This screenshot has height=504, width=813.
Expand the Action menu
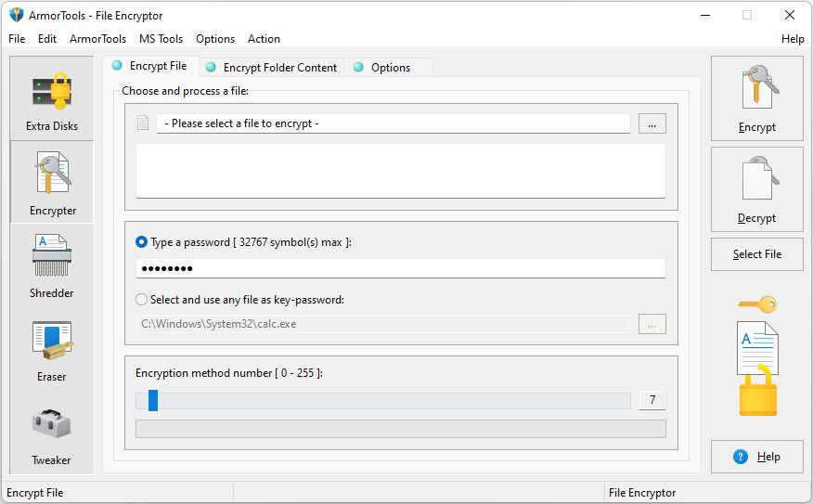264,39
